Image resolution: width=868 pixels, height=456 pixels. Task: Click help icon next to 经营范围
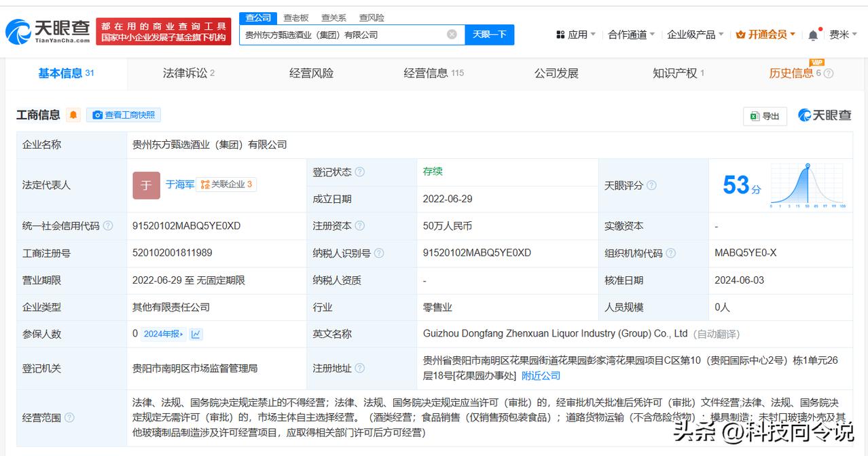pos(69,418)
